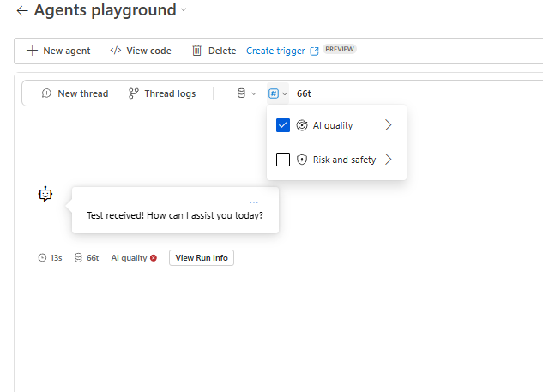The width and height of the screenshot is (543, 392).
Task: Click the New agent label
Action: point(67,51)
